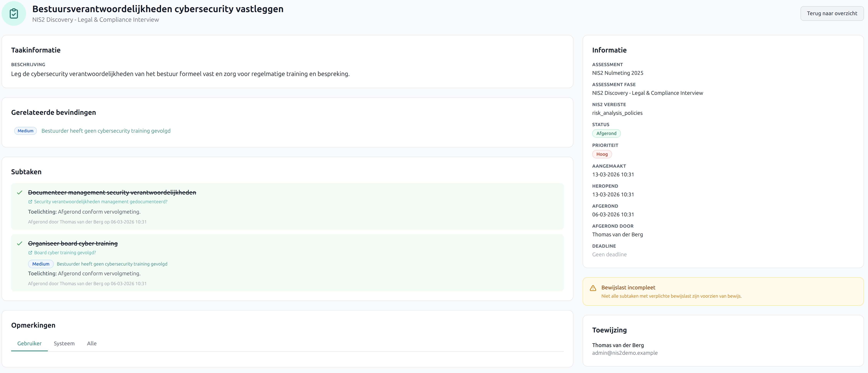868x373 pixels.
Task: Click the green Afgerond status badge
Action: pos(606,134)
